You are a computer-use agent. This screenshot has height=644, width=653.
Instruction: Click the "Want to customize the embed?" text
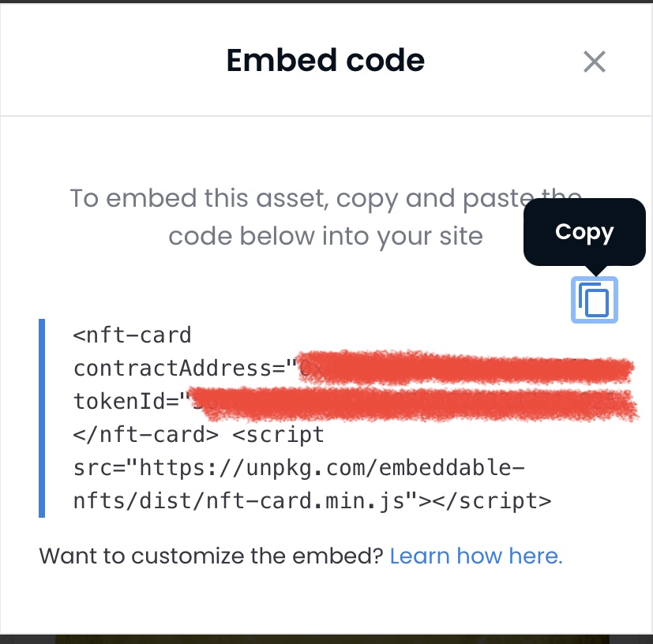coord(211,556)
